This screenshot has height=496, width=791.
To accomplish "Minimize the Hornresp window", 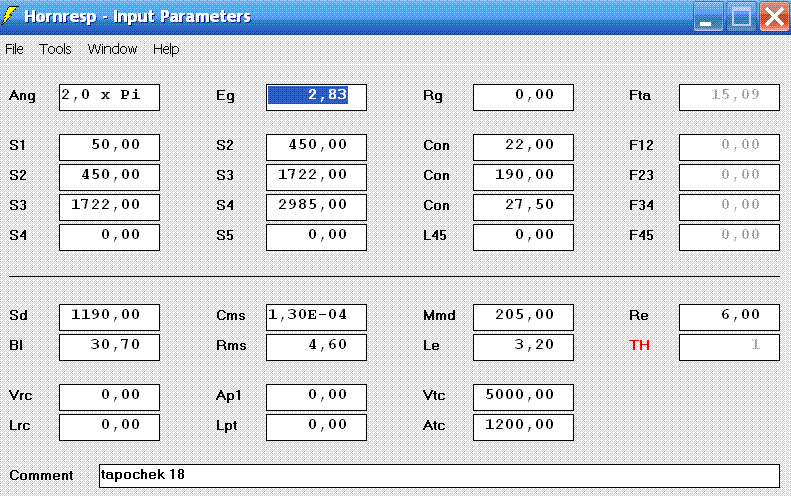I will tap(708, 17).
